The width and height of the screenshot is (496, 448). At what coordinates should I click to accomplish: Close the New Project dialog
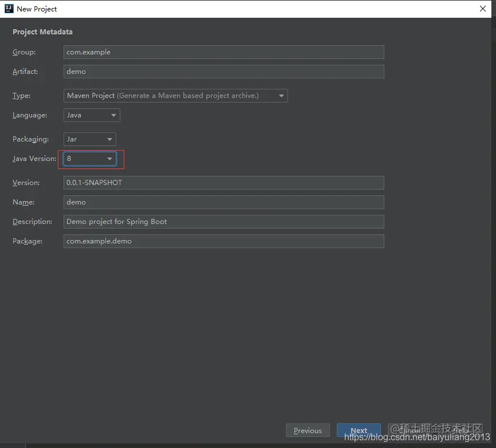483,9
